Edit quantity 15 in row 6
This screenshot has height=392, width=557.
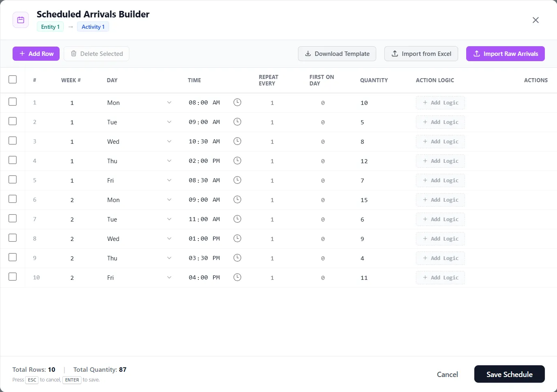click(364, 200)
